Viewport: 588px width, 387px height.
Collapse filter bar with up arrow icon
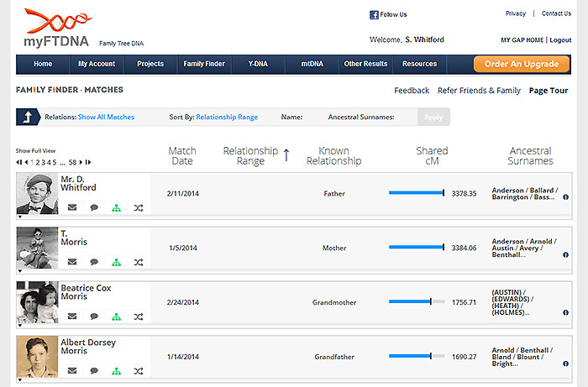click(28, 117)
